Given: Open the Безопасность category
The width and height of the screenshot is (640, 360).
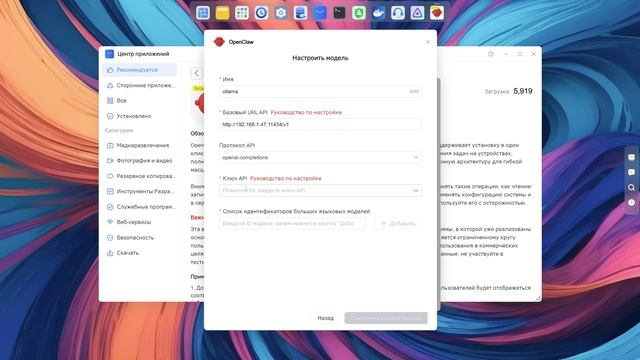Looking at the screenshot, I should pyautogui.click(x=140, y=237).
